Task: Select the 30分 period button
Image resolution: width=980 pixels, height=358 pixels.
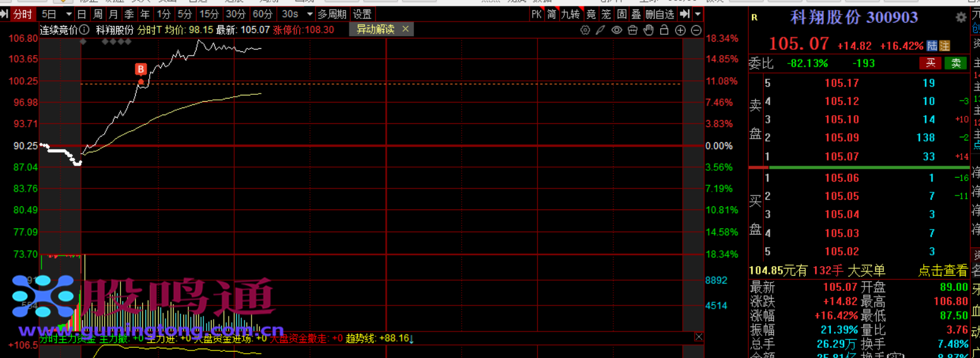Action: point(235,14)
